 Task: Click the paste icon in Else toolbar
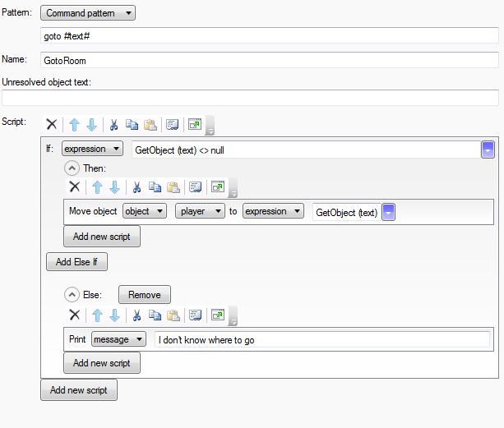[x=173, y=315]
